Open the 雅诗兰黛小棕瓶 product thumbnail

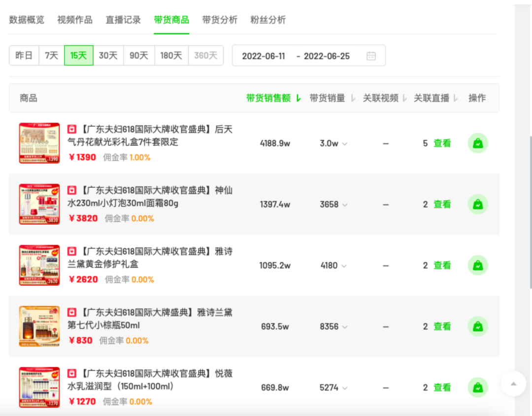[x=39, y=326]
